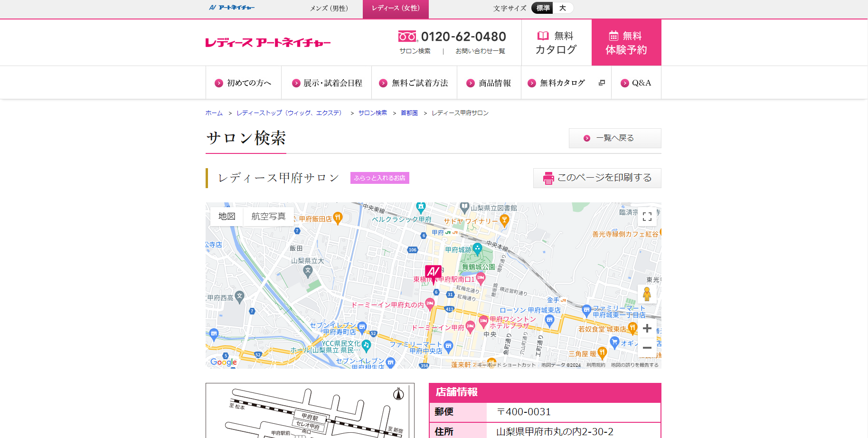Set font size to 標準
868x438 pixels.
click(543, 8)
